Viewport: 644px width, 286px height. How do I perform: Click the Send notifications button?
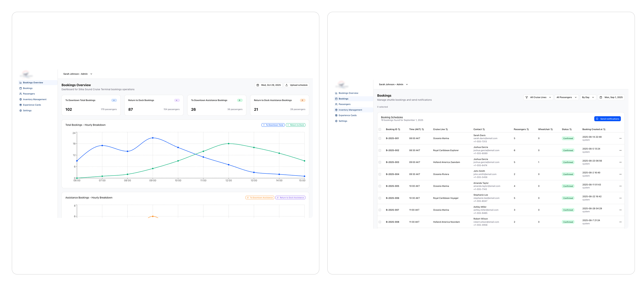607,119
